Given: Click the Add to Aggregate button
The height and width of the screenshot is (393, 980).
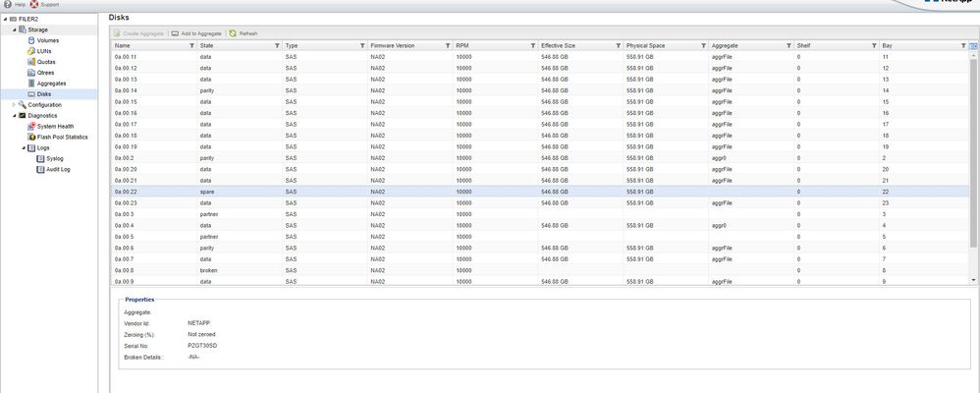Looking at the screenshot, I should [x=196, y=33].
